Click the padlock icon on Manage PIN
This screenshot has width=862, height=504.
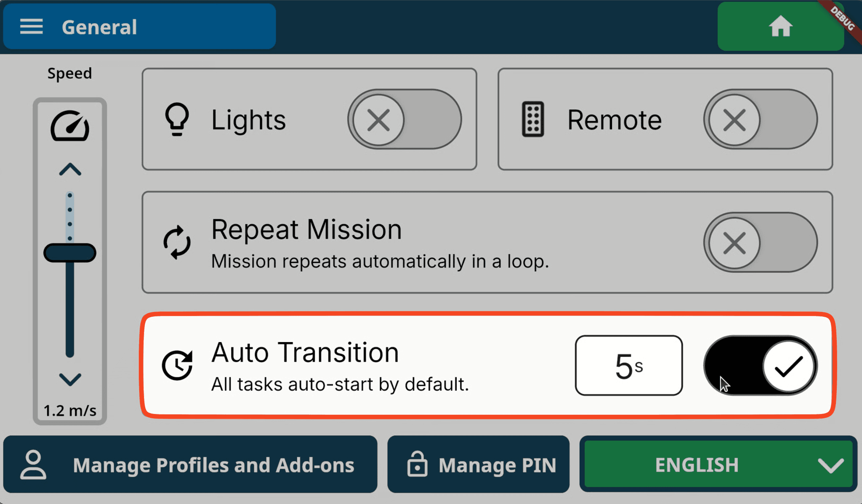point(417,464)
